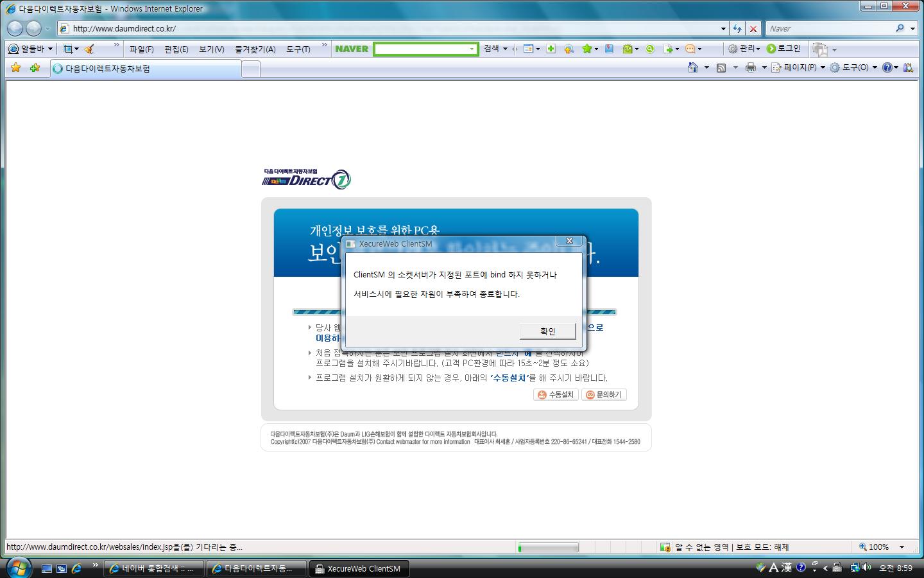
Task: Open the 검색 dropdown on Naver toolbar
Action: click(495, 49)
